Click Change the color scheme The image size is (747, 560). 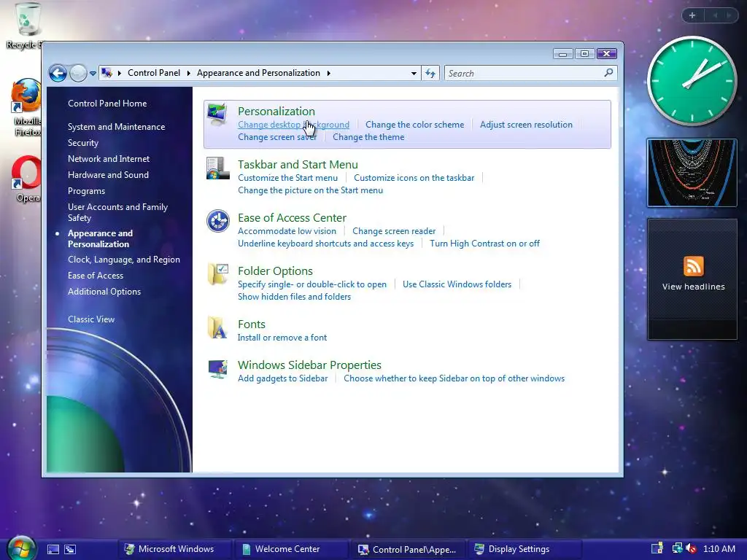pyautogui.click(x=414, y=125)
